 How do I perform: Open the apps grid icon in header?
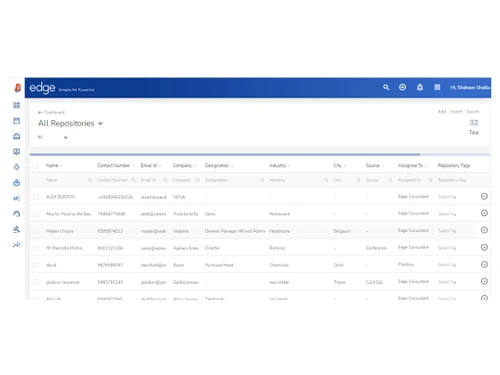tap(437, 87)
